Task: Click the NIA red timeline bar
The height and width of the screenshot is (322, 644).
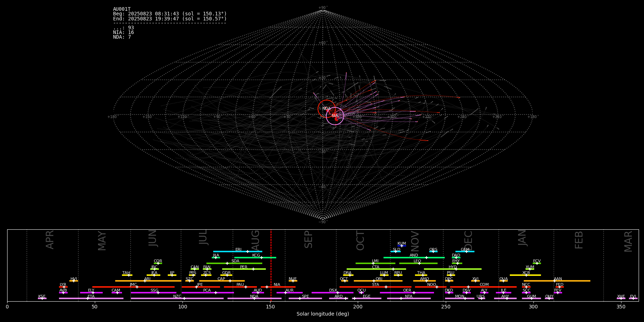Action: click(x=278, y=287)
